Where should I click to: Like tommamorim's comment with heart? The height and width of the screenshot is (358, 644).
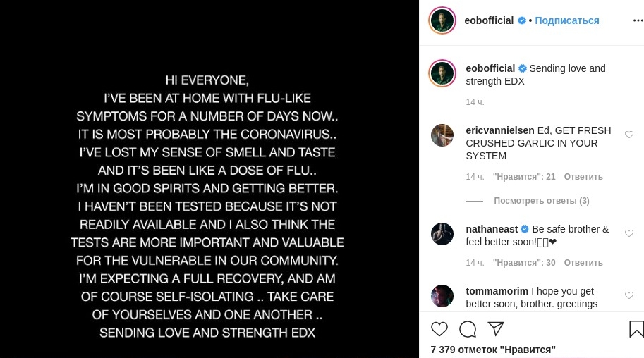[629, 295]
